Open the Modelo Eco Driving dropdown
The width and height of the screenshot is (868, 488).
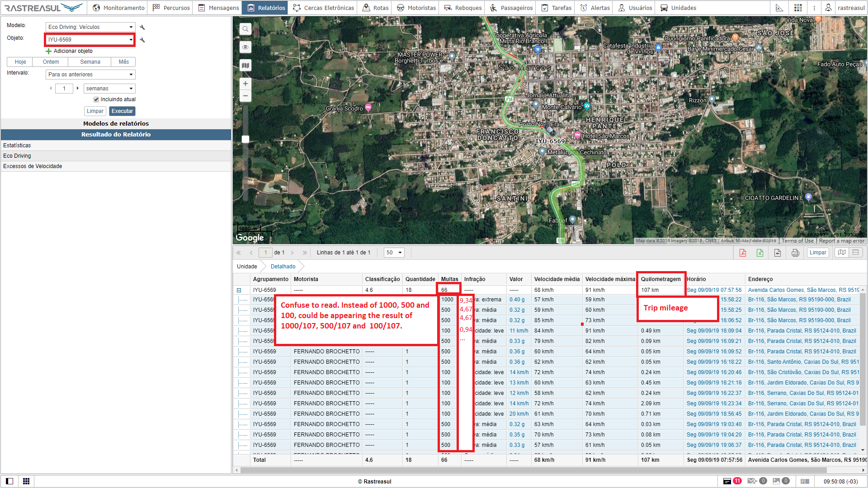(90, 27)
